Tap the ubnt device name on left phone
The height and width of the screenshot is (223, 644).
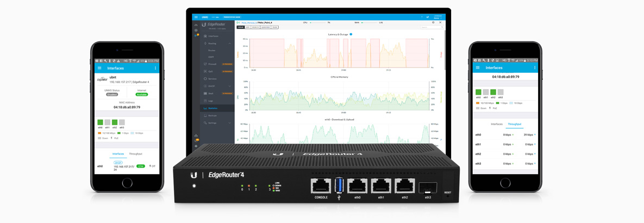click(x=114, y=78)
